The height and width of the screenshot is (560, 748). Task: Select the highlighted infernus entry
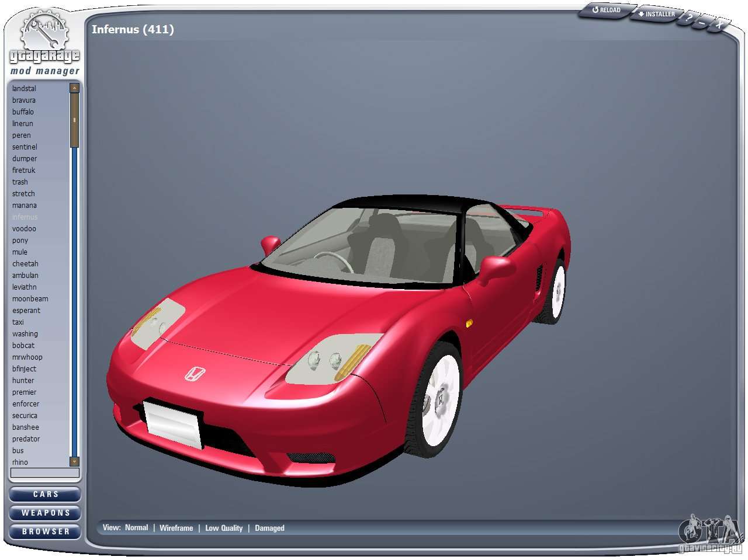[25, 217]
